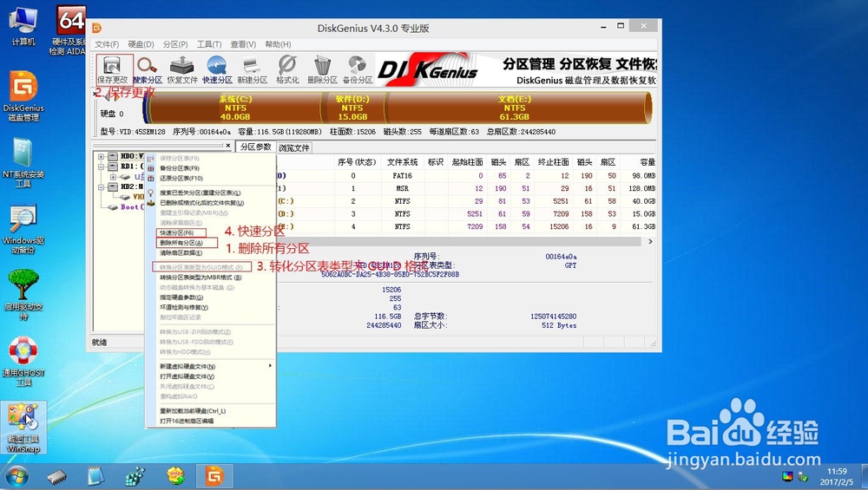Open the 截图工具 WinSnap desktop icon
The width and height of the screenshot is (868, 490).
point(23,428)
